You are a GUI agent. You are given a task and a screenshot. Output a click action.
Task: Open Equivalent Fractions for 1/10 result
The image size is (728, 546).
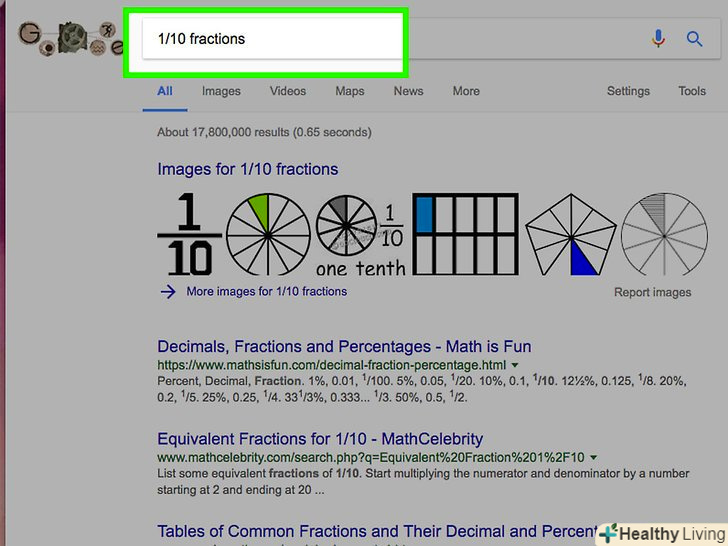point(320,439)
